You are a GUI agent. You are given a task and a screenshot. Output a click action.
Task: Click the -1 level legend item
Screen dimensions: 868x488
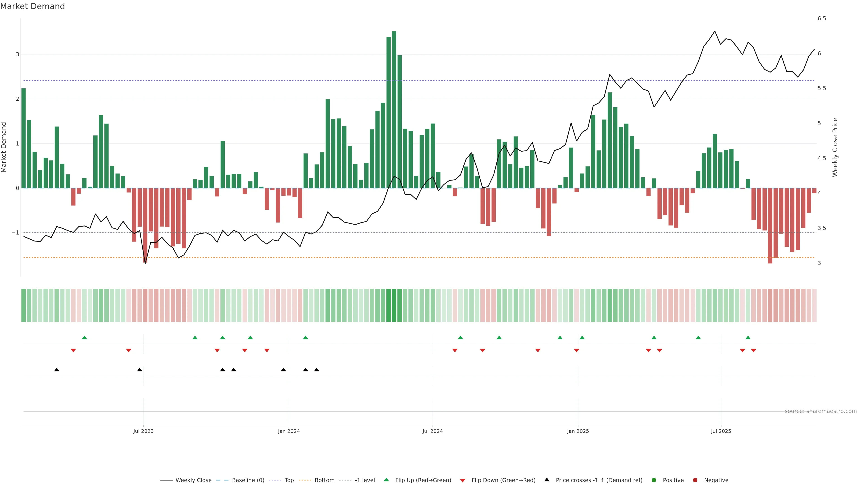pyautogui.click(x=365, y=480)
